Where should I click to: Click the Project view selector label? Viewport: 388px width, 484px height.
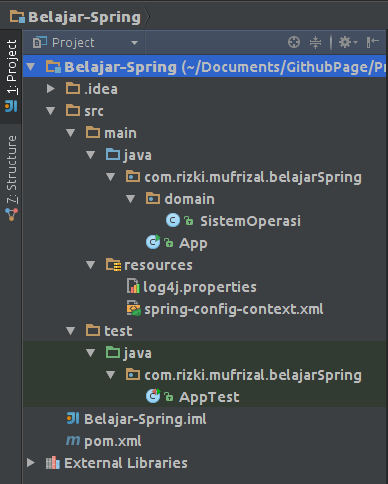[73, 43]
